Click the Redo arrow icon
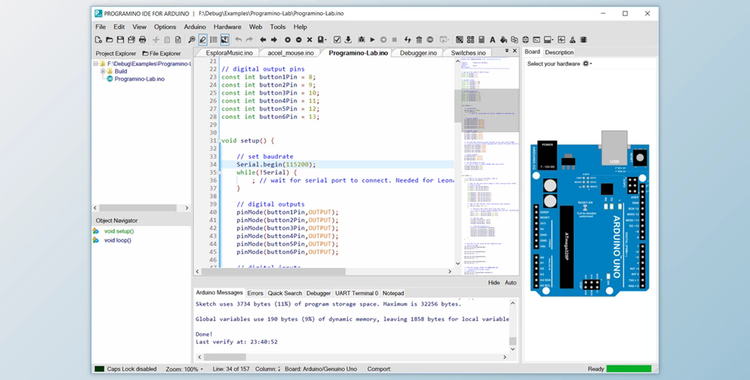The height and width of the screenshot is (380, 750). 249,40
